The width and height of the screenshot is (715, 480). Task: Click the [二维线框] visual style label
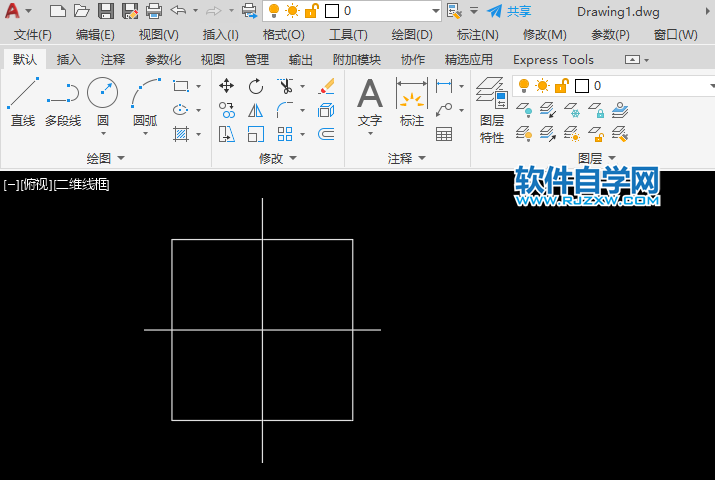[81, 184]
